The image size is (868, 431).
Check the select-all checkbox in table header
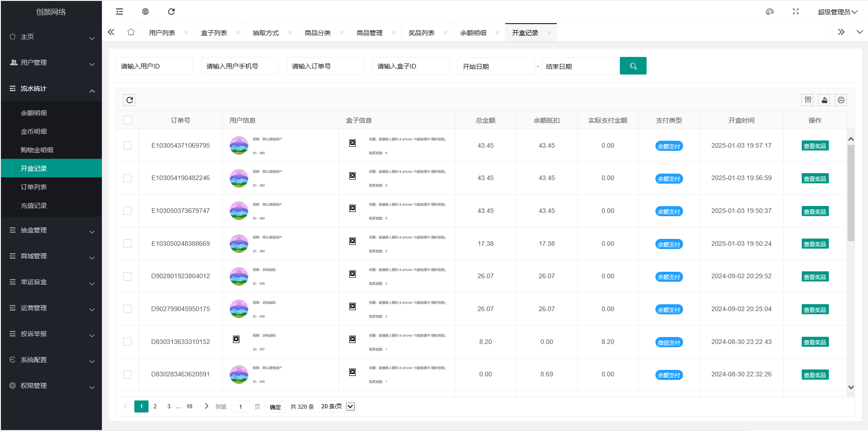[127, 119]
